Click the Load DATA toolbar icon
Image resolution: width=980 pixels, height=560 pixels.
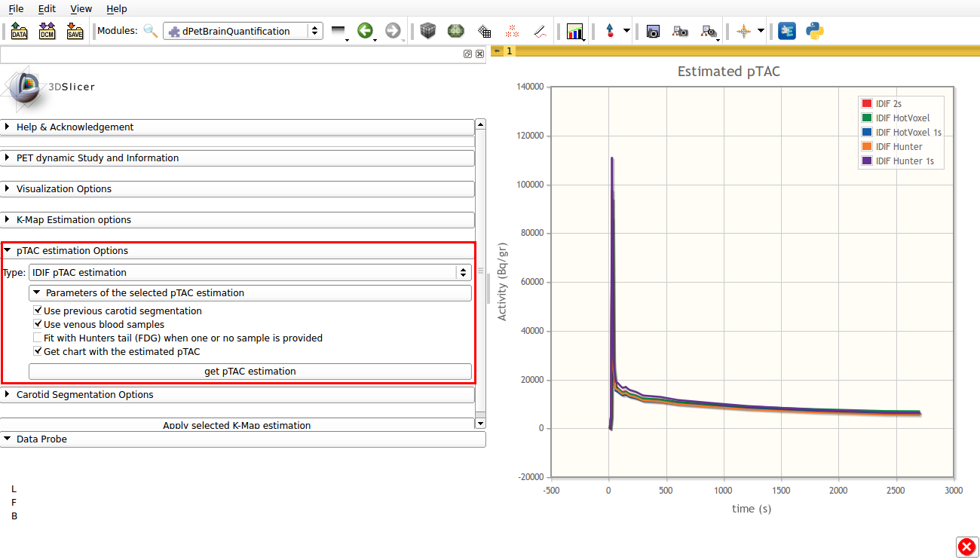[19, 32]
